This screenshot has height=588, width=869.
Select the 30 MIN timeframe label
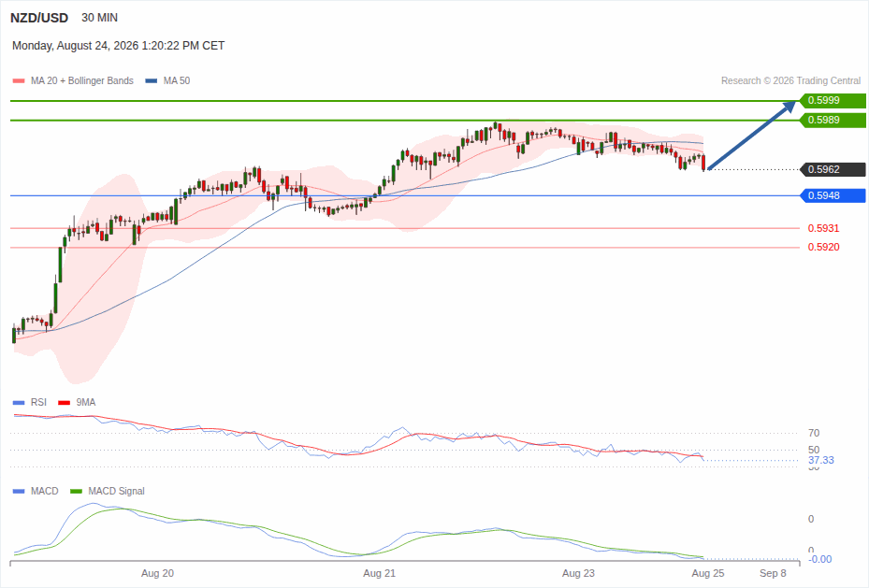coord(100,18)
